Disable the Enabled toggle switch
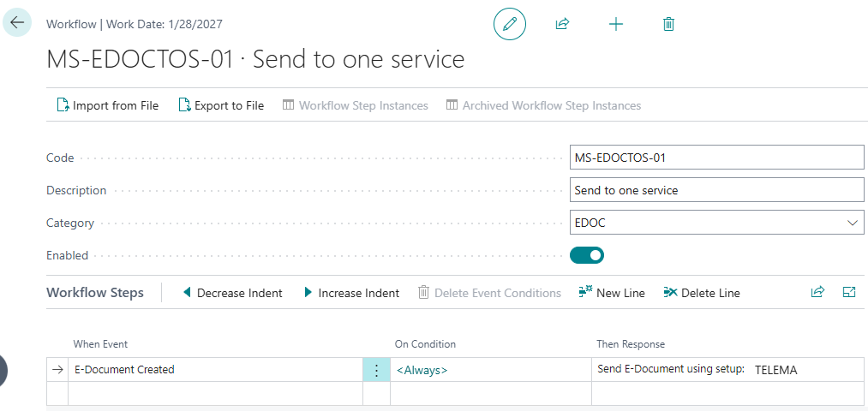This screenshot has width=868, height=411. coord(587,255)
